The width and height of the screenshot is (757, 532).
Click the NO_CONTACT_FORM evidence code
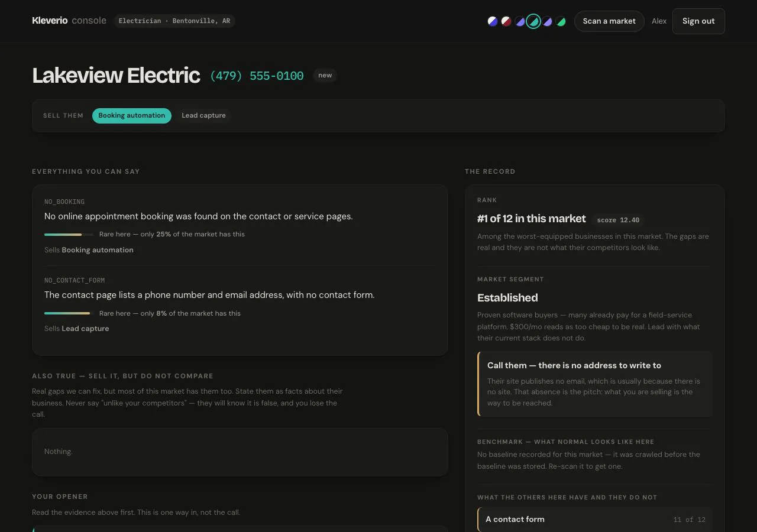click(75, 280)
